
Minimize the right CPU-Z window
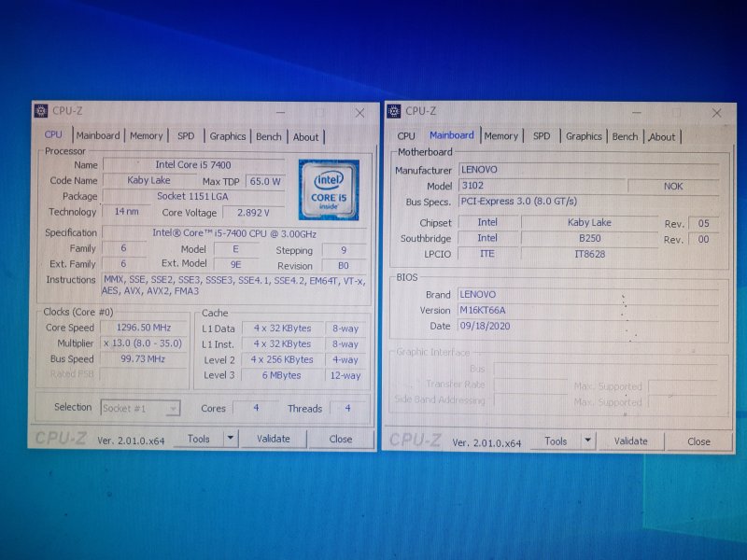[637, 113]
